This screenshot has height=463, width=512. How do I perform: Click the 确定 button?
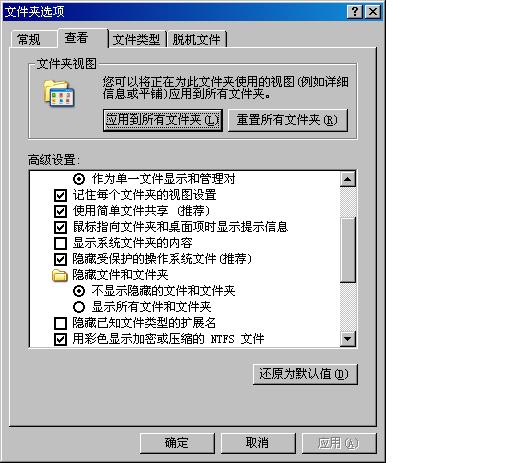pyautogui.click(x=177, y=443)
